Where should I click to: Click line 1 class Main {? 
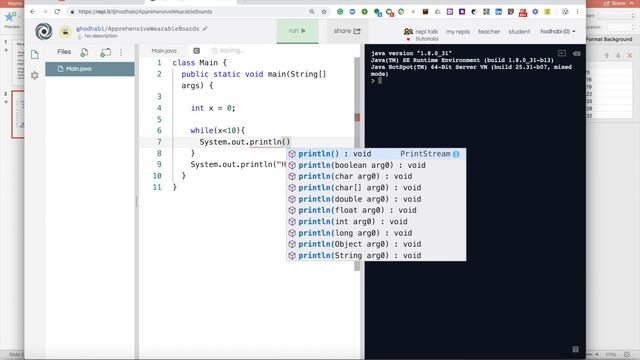199,63
